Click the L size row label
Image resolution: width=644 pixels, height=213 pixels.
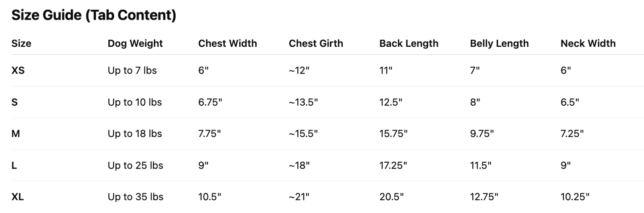(x=14, y=165)
